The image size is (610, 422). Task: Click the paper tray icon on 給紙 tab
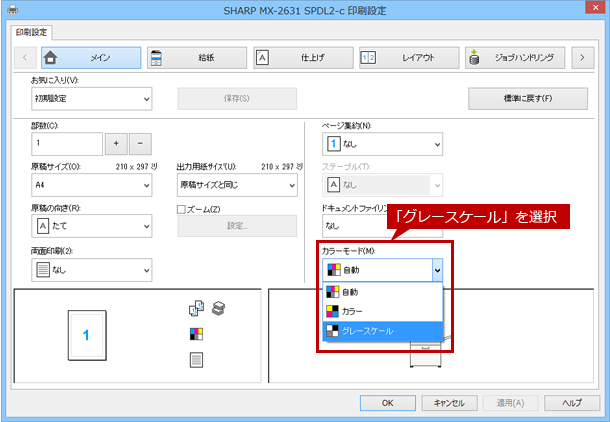pyautogui.click(x=156, y=58)
